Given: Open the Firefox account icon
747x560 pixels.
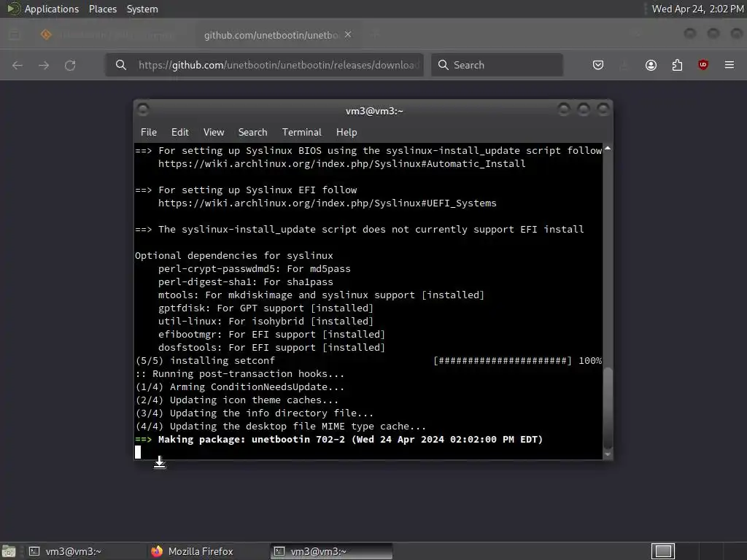Looking at the screenshot, I should 651,65.
